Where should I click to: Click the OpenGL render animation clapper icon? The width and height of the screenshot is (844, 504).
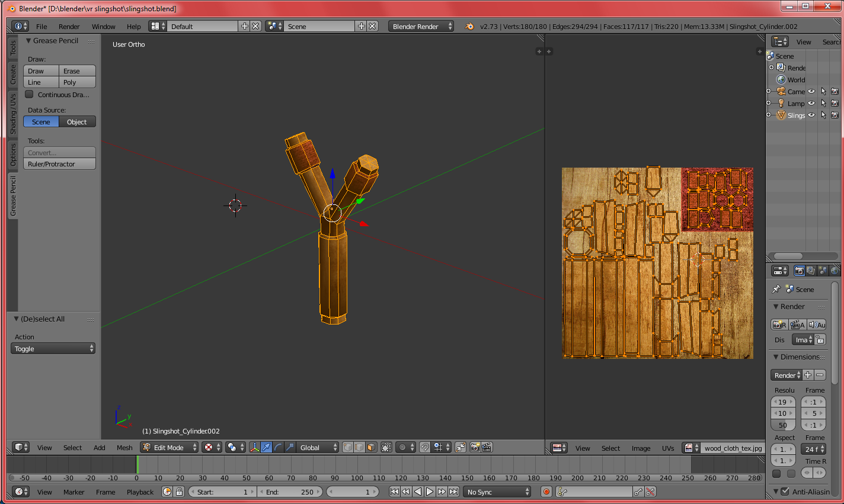tap(487, 447)
